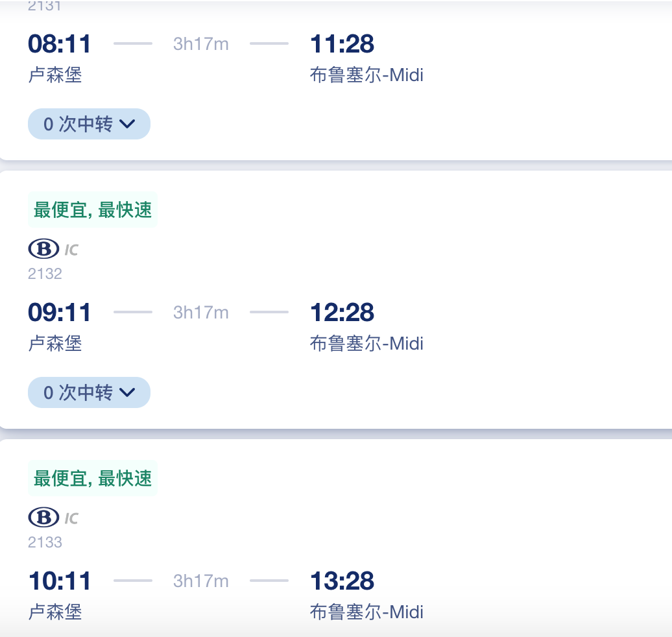
Task: Click train number 2132
Action: (x=45, y=274)
